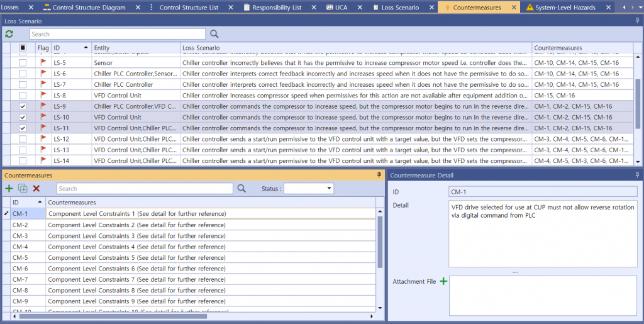Click the Countermeasures search input field
The height and width of the screenshot is (324, 644).
click(145, 188)
